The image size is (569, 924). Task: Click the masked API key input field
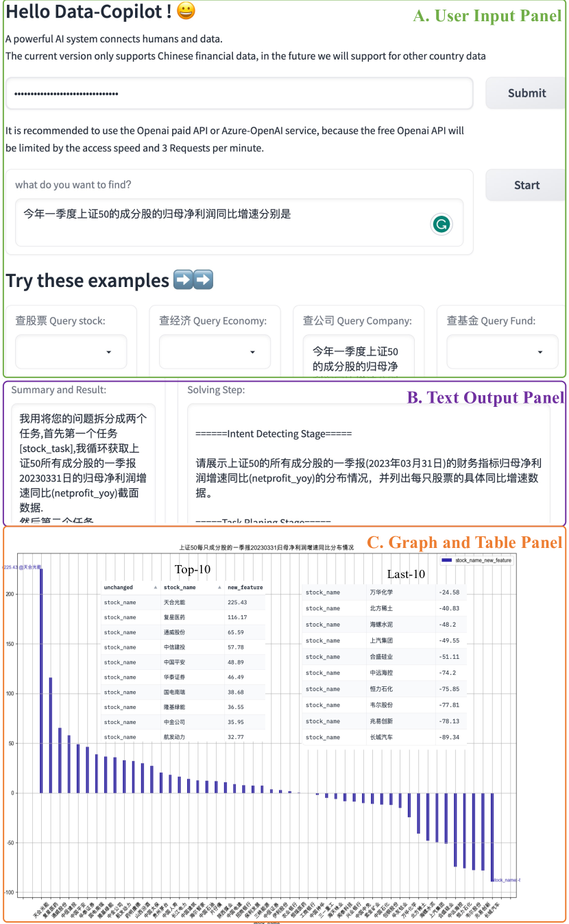coord(239,92)
